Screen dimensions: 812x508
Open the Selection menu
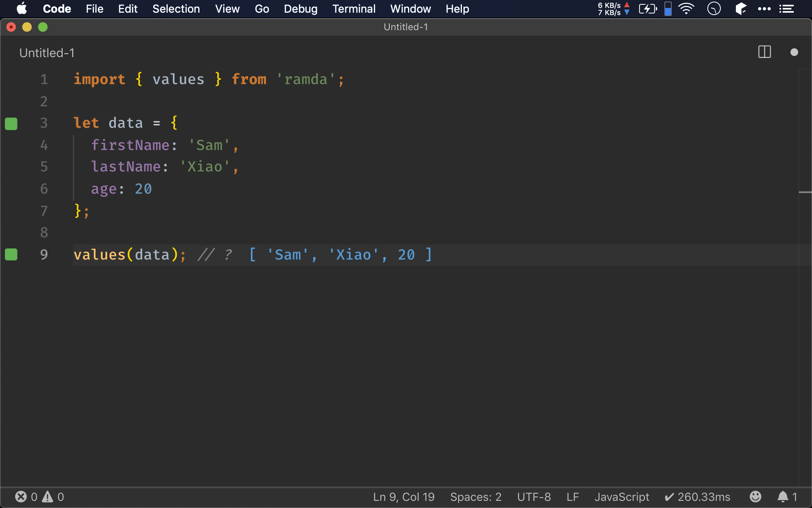(176, 9)
